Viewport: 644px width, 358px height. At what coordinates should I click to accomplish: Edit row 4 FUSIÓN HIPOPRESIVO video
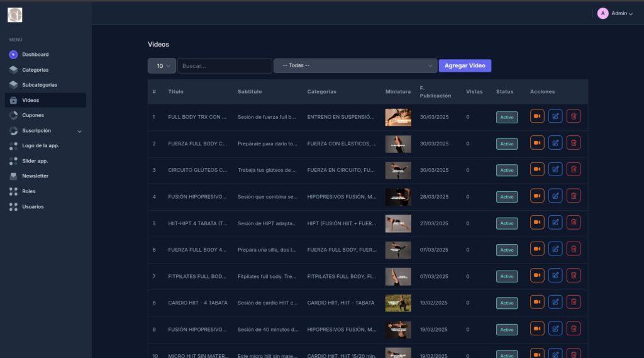point(555,196)
